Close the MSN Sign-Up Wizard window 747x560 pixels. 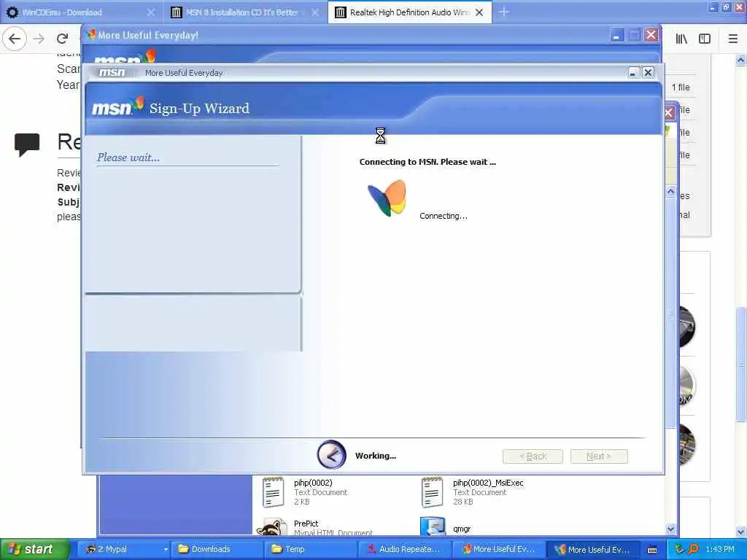[648, 72]
